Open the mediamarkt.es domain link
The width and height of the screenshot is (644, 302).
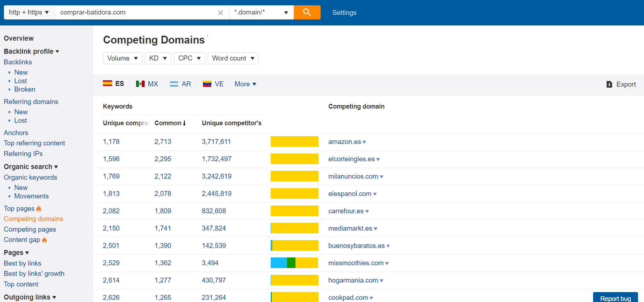click(x=350, y=228)
